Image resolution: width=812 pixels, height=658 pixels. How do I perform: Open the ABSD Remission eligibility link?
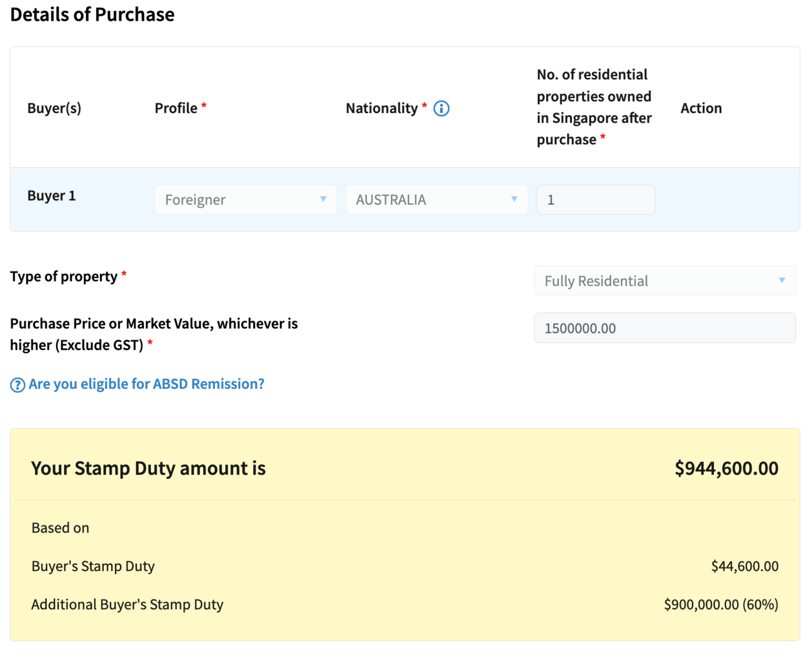[x=146, y=384]
